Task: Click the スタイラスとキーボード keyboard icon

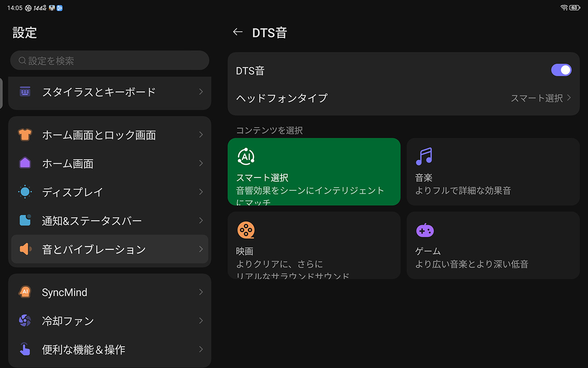Action: tap(25, 92)
